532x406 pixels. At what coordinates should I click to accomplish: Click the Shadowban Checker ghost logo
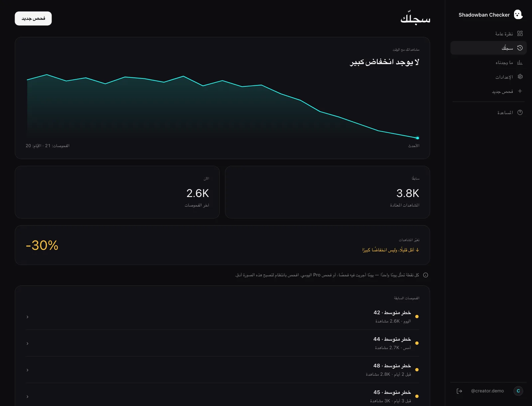coord(518,14)
